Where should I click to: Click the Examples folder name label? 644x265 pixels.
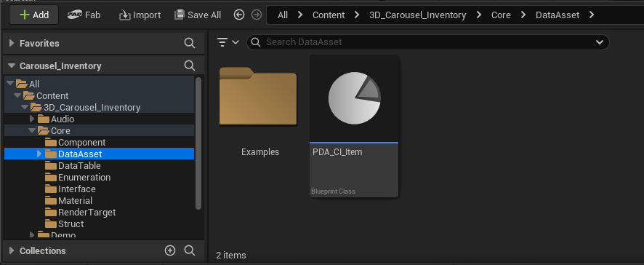(260, 152)
